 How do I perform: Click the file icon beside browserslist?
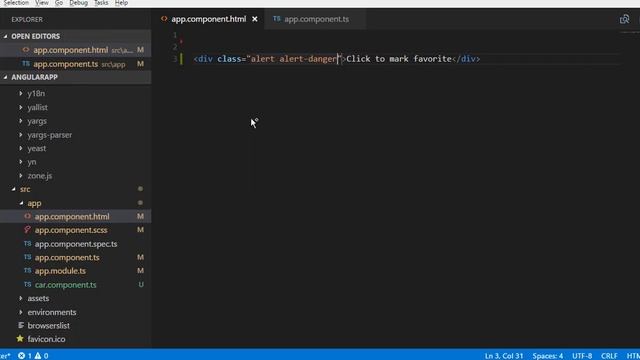pyautogui.click(x=21, y=325)
